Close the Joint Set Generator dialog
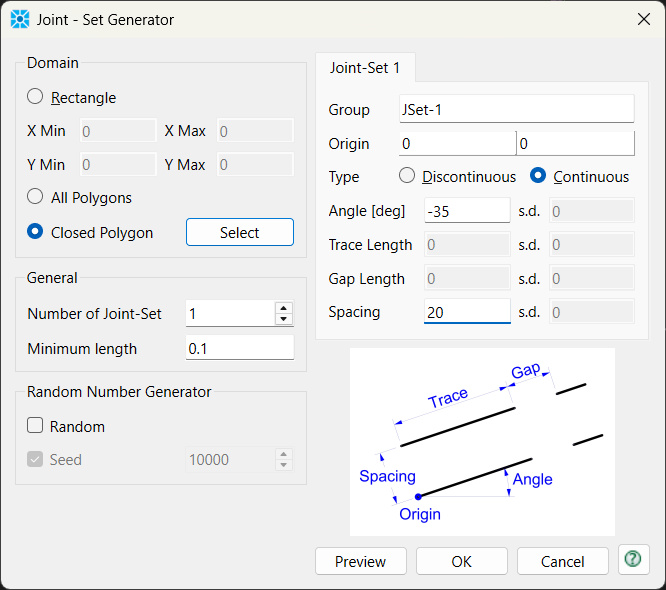The width and height of the screenshot is (666, 590). click(x=644, y=19)
